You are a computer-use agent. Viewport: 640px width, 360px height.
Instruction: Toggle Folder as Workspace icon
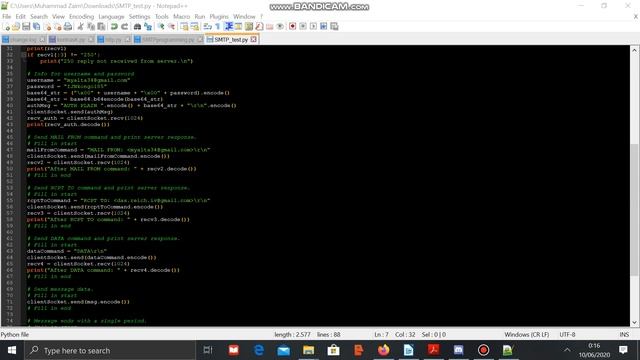coord(269,27)
